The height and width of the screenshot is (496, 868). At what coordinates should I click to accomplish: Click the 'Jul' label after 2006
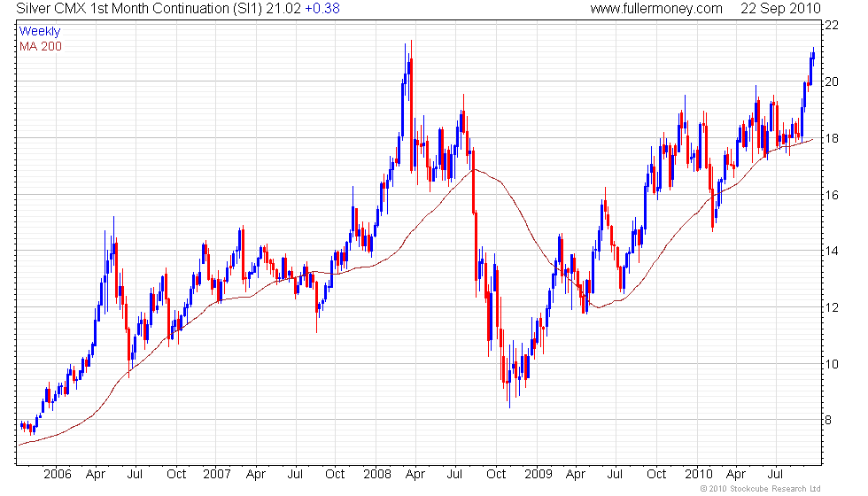click(x=135, y=475)
